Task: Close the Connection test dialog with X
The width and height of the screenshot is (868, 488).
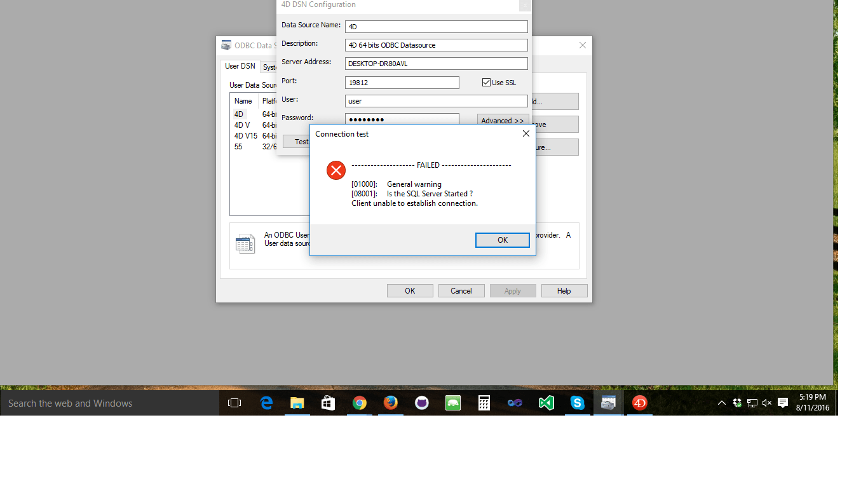Action: pyautogui.click(x=526, y=133)
